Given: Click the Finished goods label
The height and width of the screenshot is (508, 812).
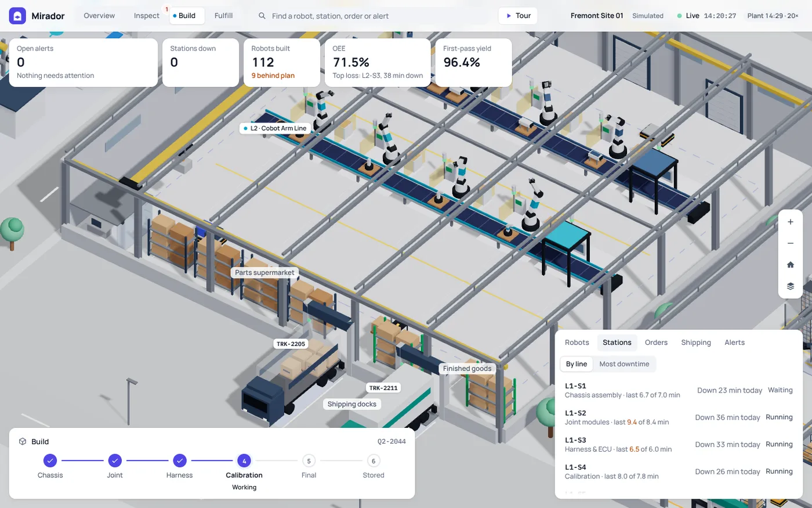Looking at the screenshot, I should [467, 369].
